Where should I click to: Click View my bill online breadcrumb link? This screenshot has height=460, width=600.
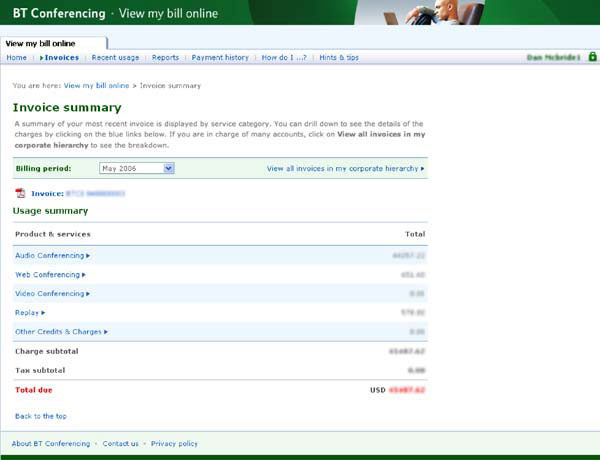(x=96, y=86)
